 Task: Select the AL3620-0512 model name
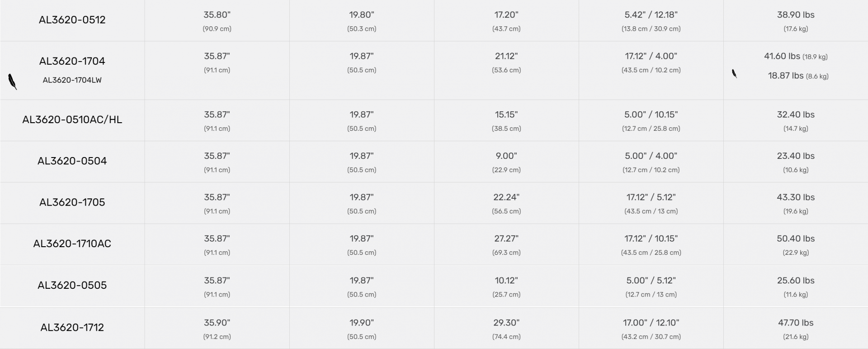pos(72,20)
